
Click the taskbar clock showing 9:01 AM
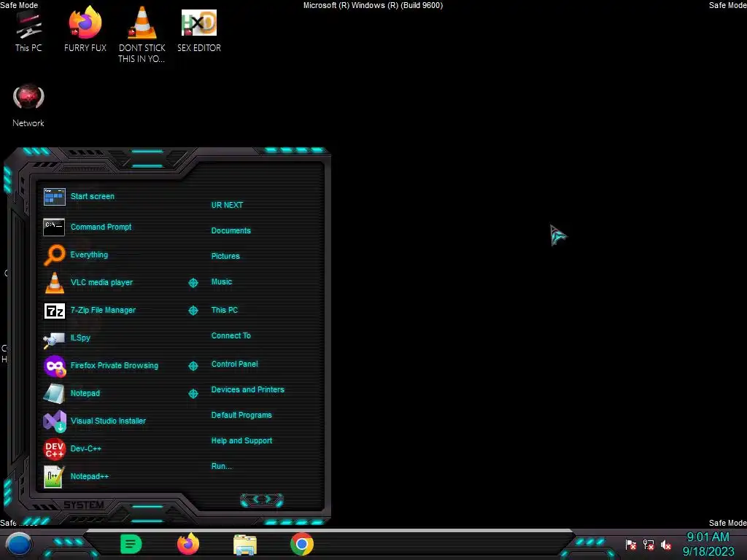708,537
